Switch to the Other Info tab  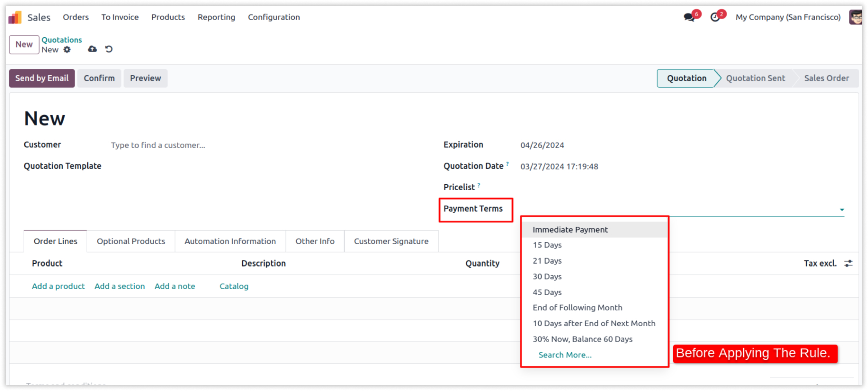[x=315, y=241]
